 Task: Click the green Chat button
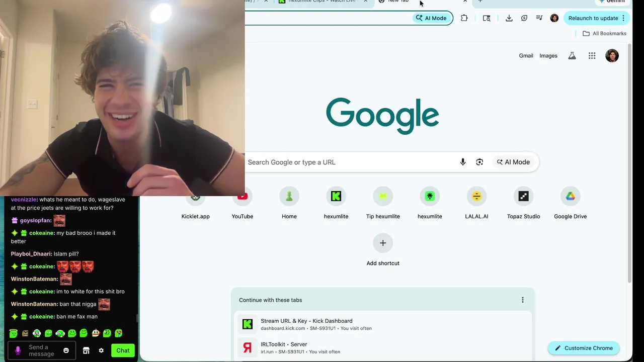pyautogui.click(x=123, y=350)
